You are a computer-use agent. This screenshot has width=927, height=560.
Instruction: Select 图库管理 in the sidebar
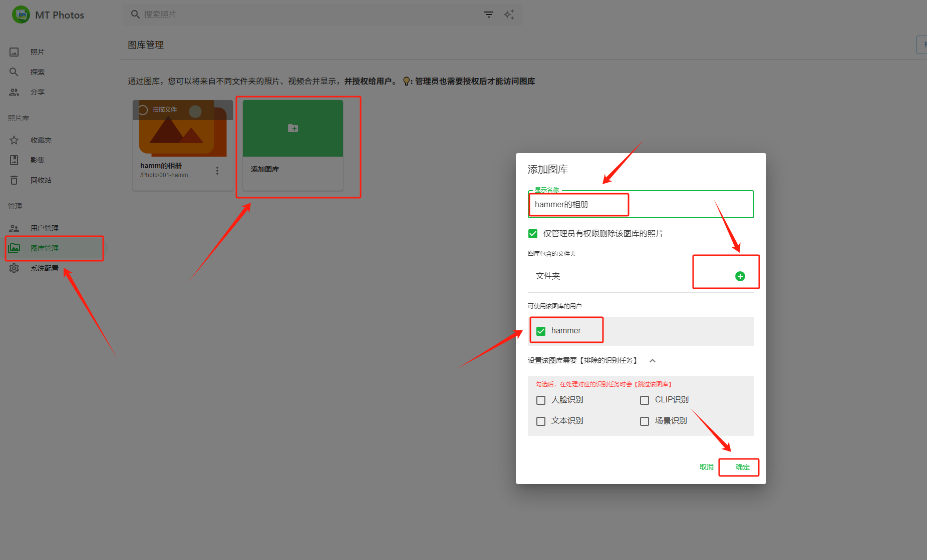click(44, 248)
